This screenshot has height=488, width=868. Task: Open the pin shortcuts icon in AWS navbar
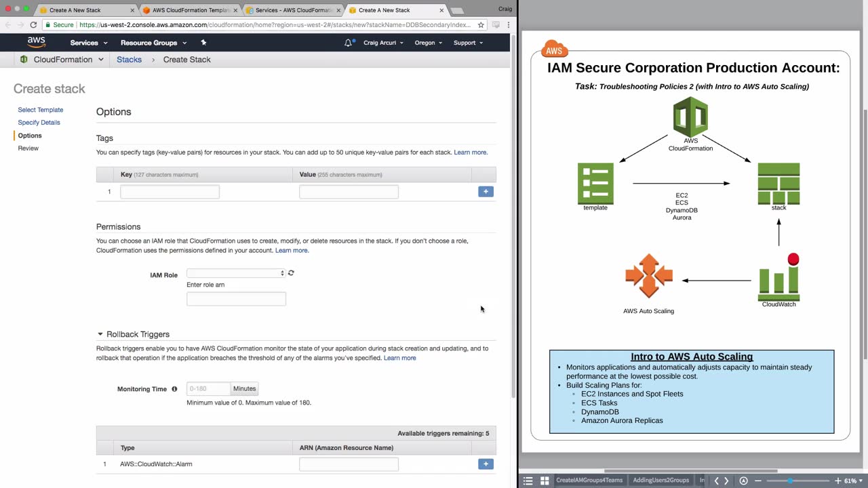pyautogui.click(x=203, y=43)
